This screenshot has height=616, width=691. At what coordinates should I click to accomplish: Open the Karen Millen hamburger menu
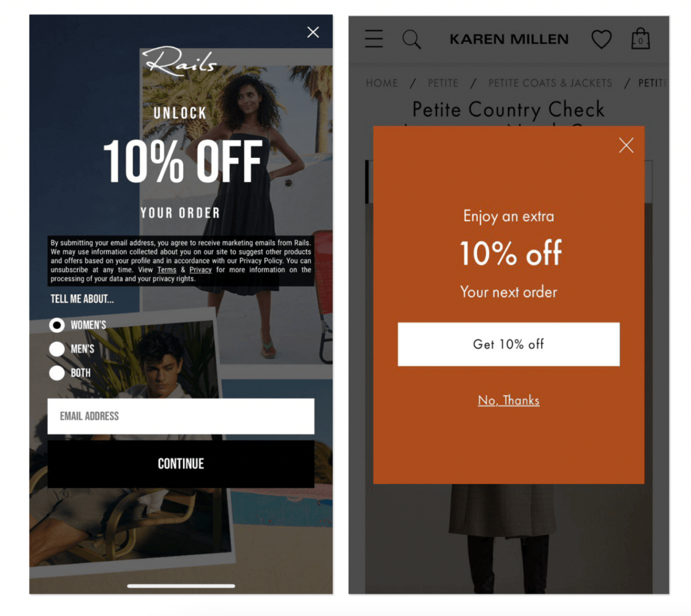[x=374, y=39]
